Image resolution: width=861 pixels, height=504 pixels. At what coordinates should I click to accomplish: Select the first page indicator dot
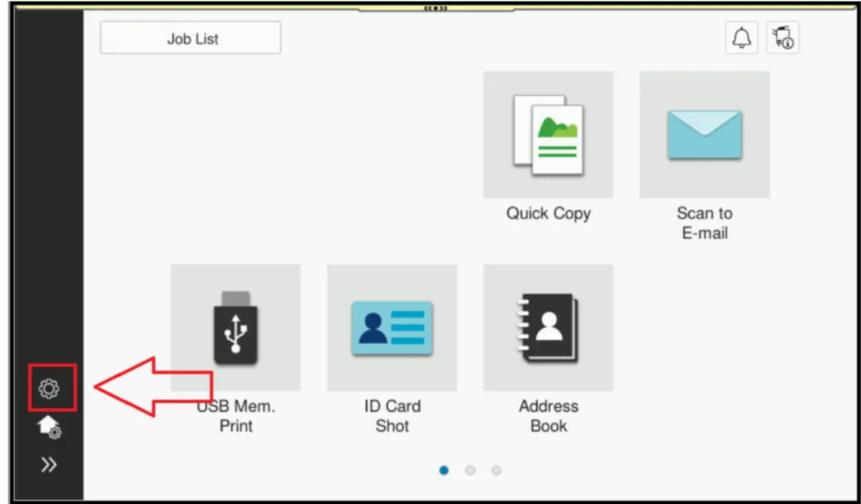click(444, 470)
